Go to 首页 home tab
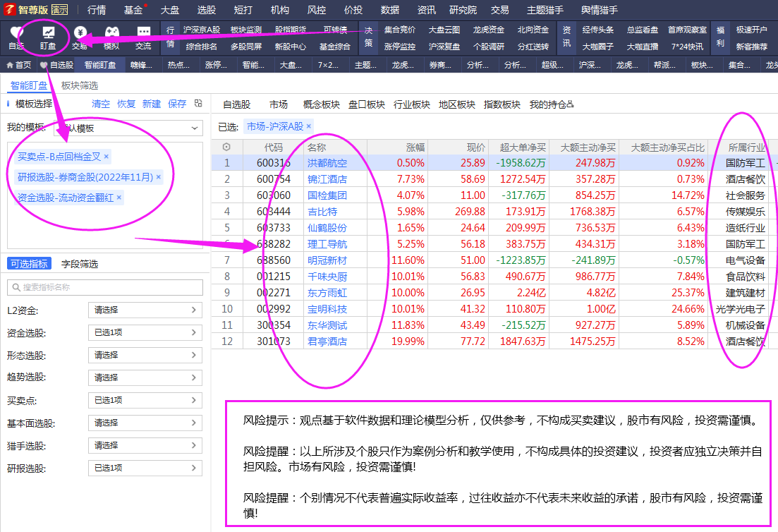Viewport: 778px width, 532px height. tap(19, 65)
